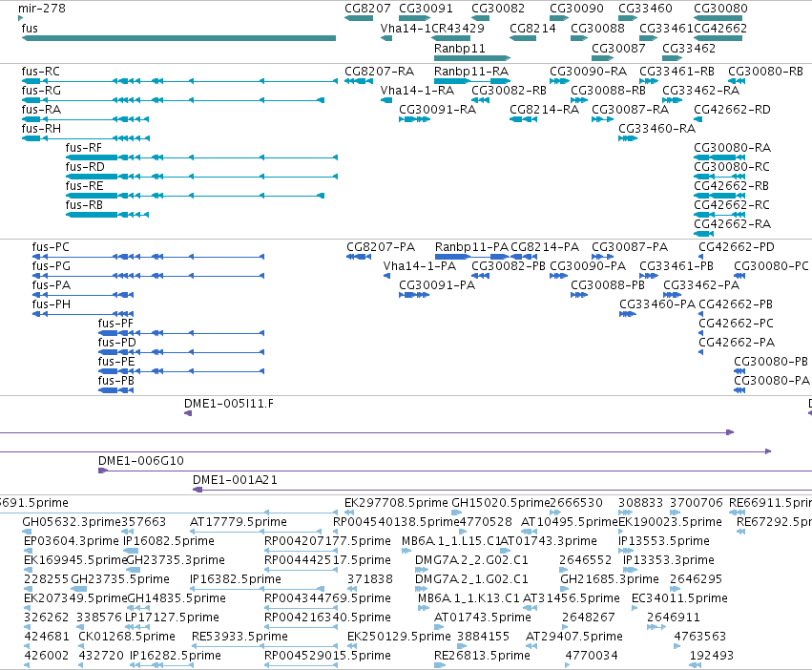812x670 pixels.
Task: Click the CR43429 gene label
Action: [458, 28]
